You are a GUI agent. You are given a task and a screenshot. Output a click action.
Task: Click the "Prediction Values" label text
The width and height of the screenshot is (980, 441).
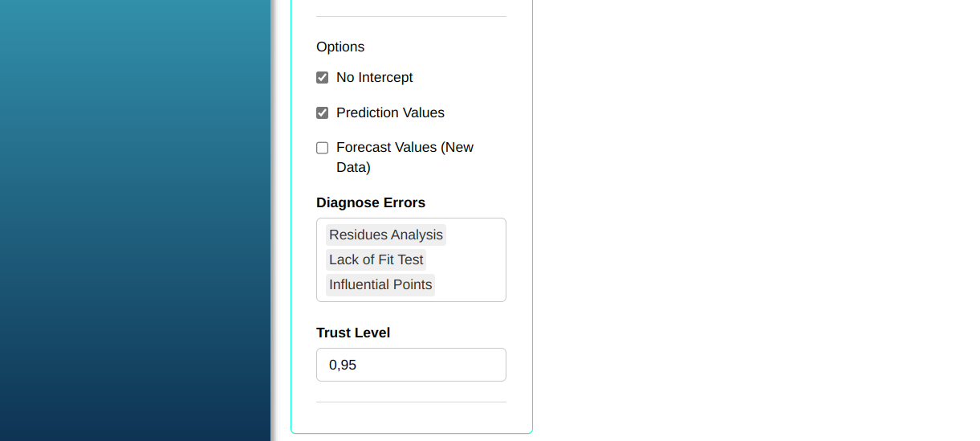(x=390, y=113)
